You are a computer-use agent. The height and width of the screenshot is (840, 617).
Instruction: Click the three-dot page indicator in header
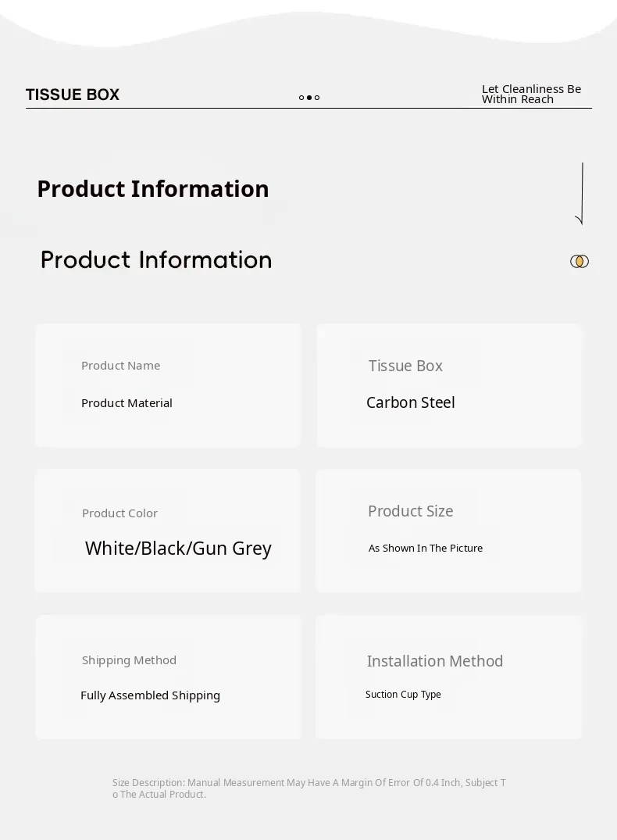pos(309,98)
